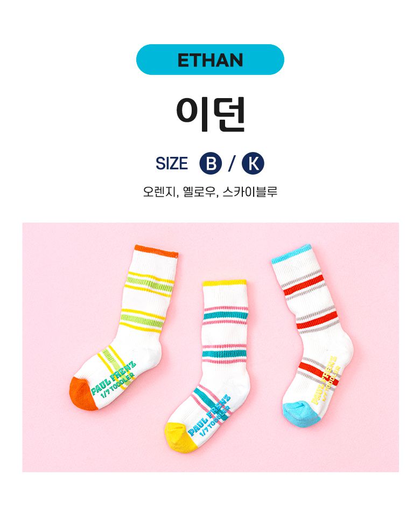Click the teal stripes on the middle sock

[x=225, y=334]
